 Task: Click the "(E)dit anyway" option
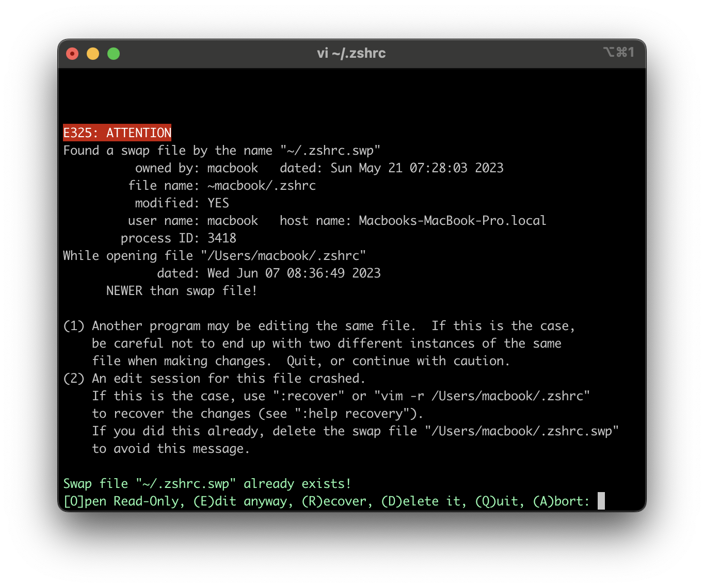point(243,501)
